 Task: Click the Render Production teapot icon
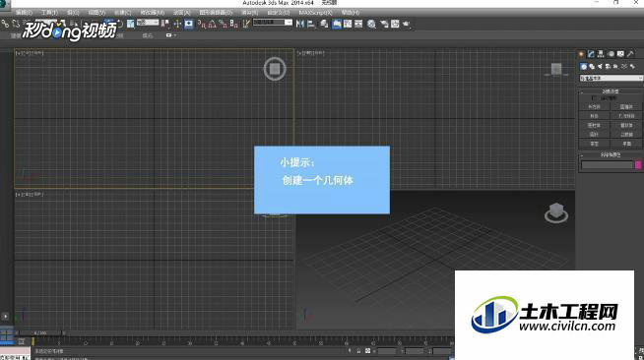pos(406,24)
